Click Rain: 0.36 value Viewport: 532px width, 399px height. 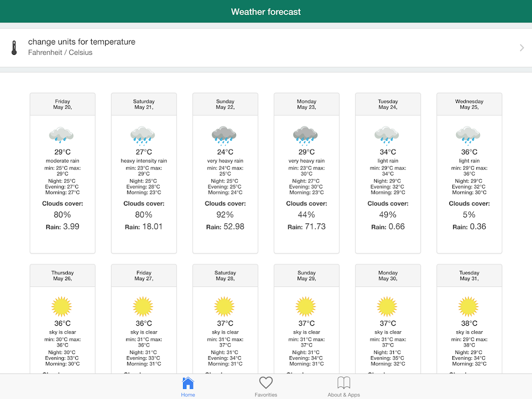click(478, 226)
